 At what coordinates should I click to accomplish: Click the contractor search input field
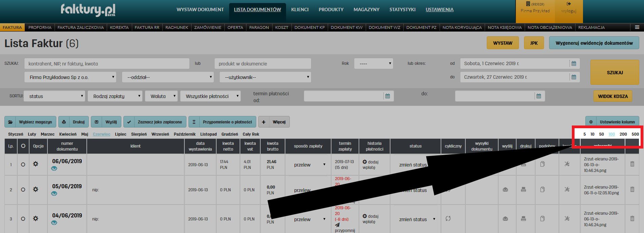107,64
